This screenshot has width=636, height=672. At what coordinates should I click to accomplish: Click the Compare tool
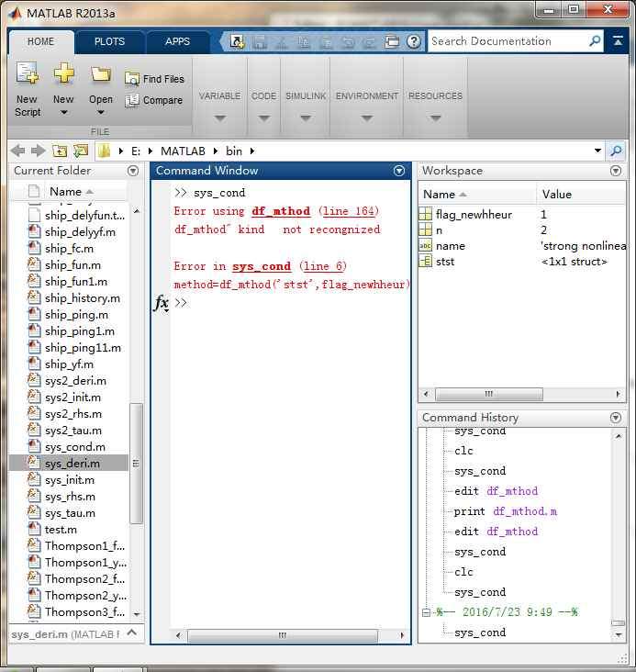click(154, 100)
